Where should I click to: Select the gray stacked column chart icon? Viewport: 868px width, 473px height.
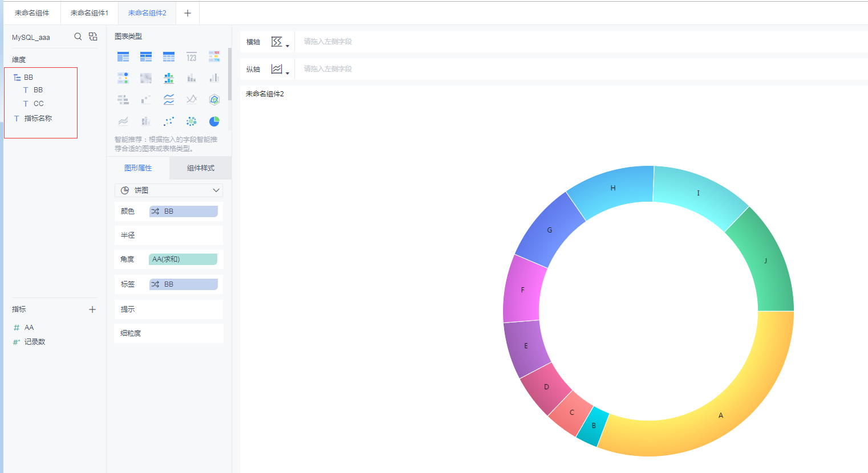pos(192,78)
